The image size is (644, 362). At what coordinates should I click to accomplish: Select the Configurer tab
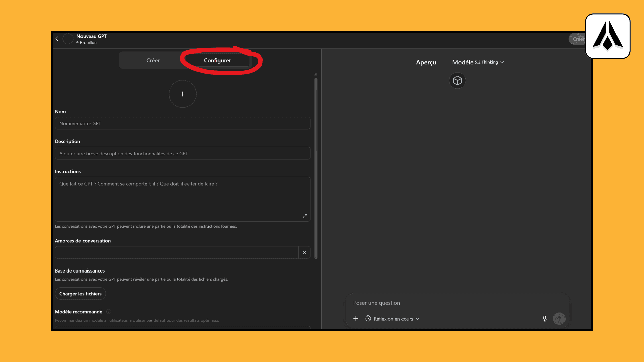pyautogui.click(x=217, y=60)
